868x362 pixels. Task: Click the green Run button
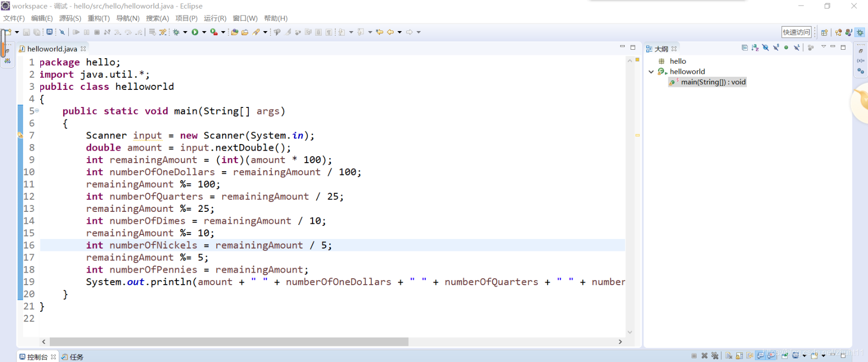[x=195, y=32]
